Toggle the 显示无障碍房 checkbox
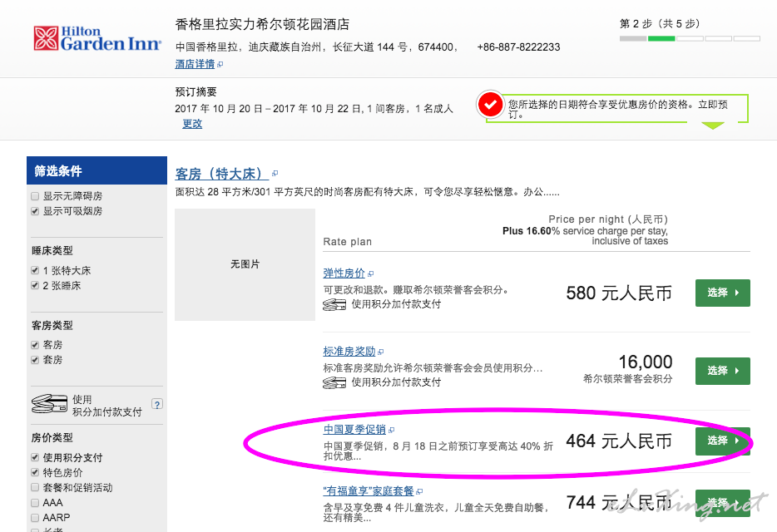The height and width of the screenshot is (532, 777). [x=35, y=196]
